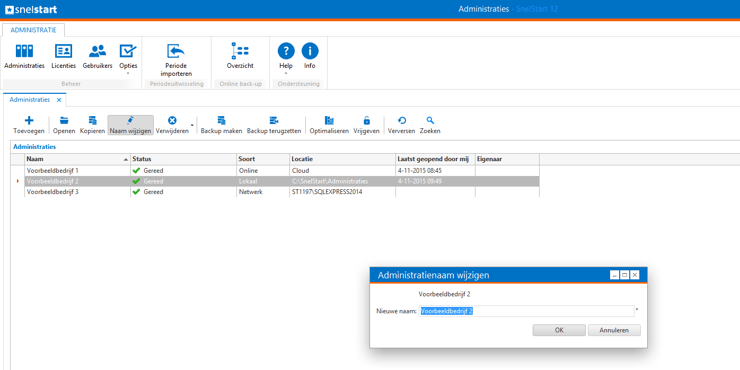740x370 pixels.
Task: Select the Voorbeeldbedrijf 2 row name
Action: 53,181
